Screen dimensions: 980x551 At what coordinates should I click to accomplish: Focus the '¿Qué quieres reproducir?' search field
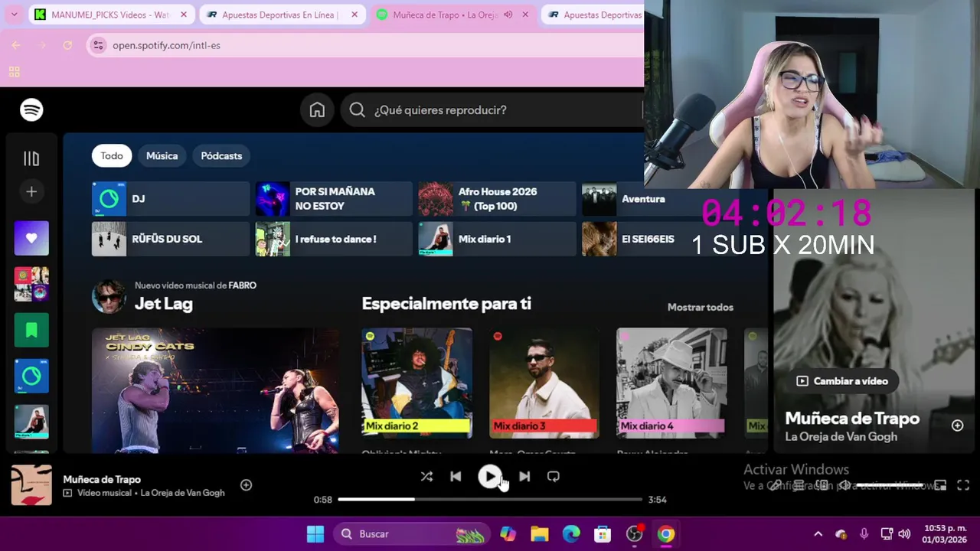click(x=492, y=110)
